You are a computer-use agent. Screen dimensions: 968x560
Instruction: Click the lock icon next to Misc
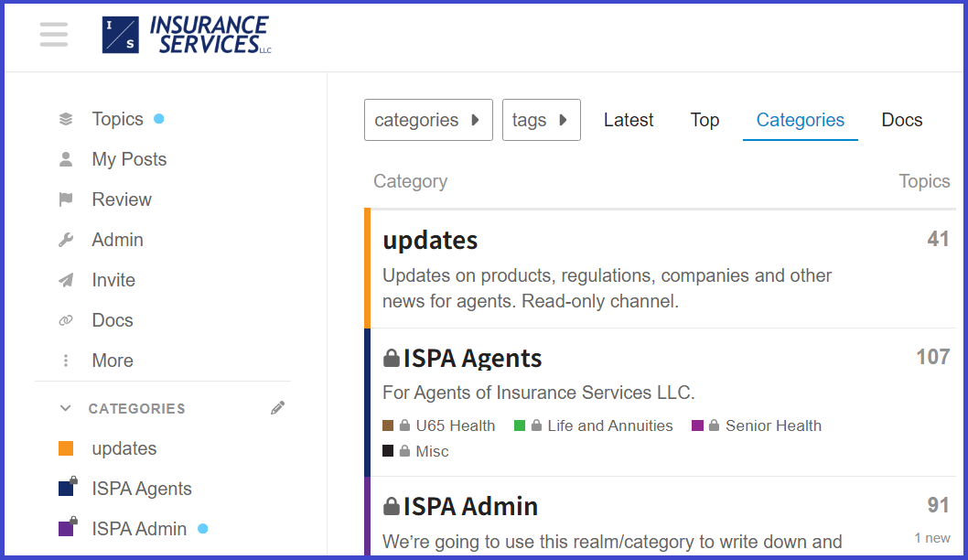pyautogui.click(x=405, y=451)
